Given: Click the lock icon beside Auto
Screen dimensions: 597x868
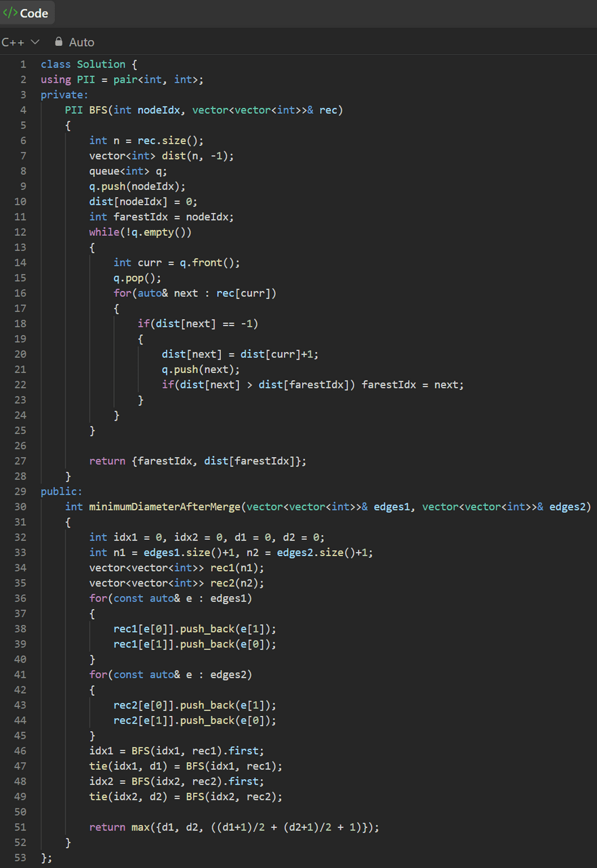Looking at the screenshot, I should tap(58, 42).
